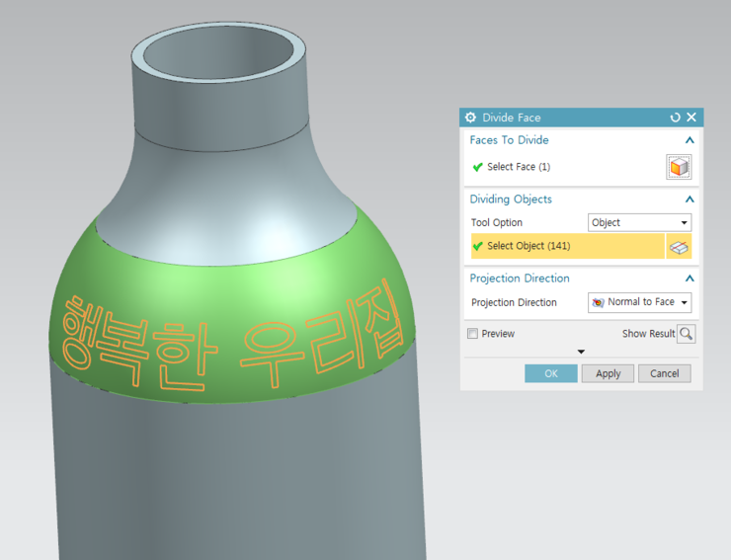
Task: Click the Select Face cube icon
Action: click(x=678, y=167)
